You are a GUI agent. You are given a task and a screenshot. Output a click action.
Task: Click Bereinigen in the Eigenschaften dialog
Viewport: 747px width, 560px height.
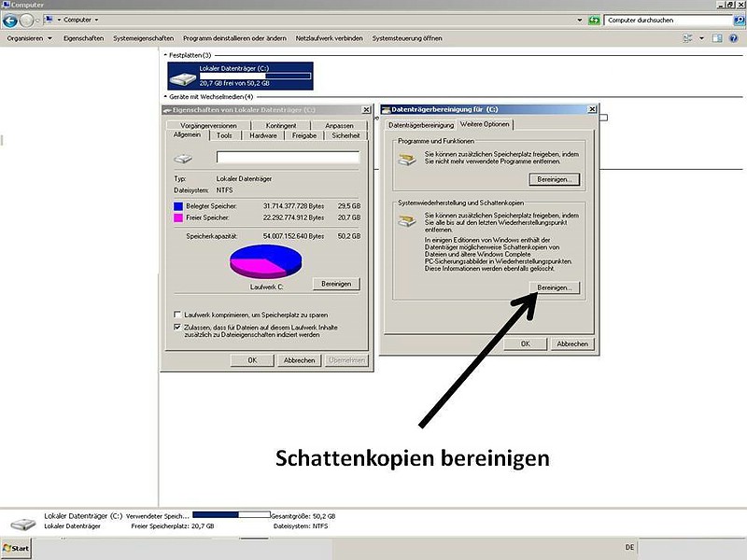336,284
